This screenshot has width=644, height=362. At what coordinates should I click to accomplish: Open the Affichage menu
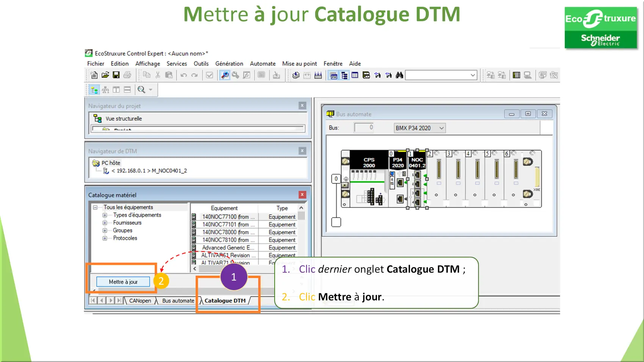point(148,64)
